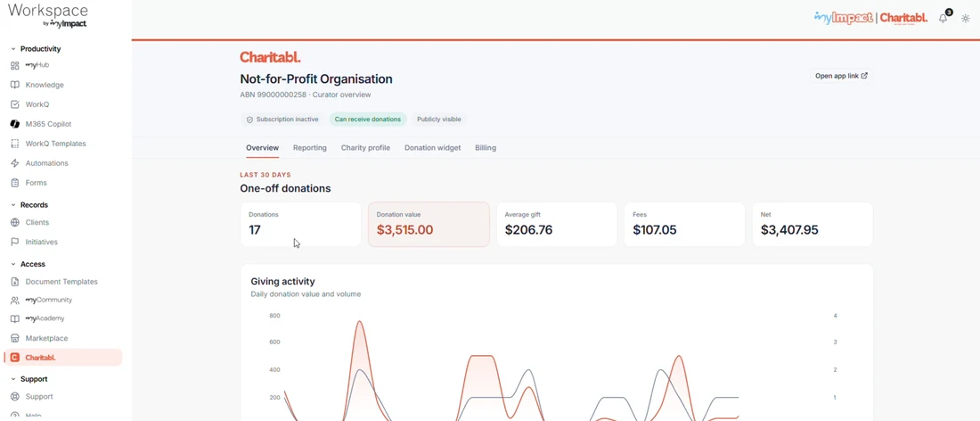Click the Automations lightning icon

[15, 163]
